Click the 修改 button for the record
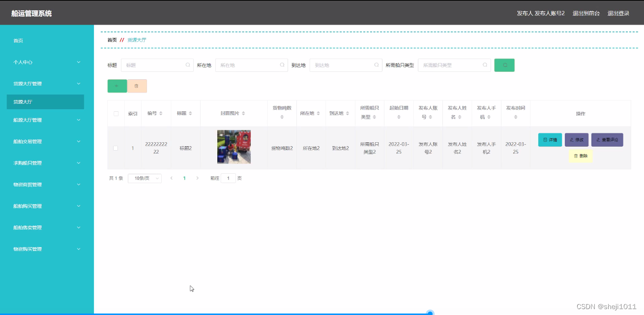644x315 pixels. coord(576,140)
